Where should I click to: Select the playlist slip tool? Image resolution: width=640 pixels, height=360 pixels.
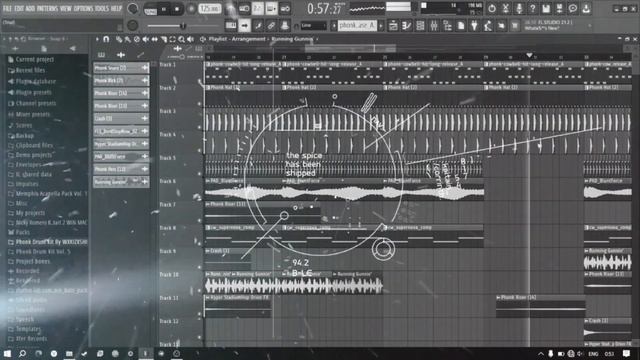(155, 39)
